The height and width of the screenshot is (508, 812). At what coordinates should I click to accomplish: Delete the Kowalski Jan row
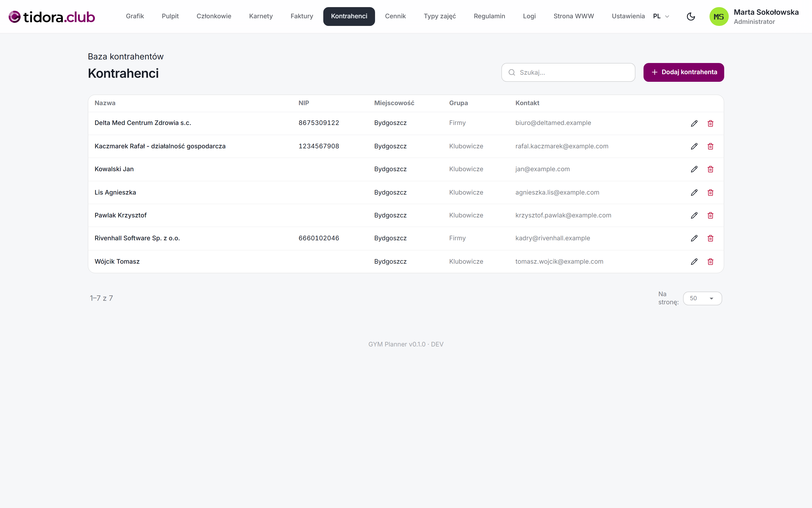point(710,169)
